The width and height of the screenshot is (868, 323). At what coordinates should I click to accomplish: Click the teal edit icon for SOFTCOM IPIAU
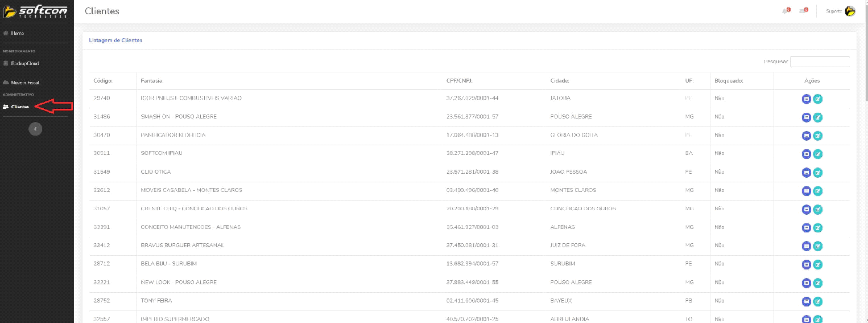click(x=818, y=154)
